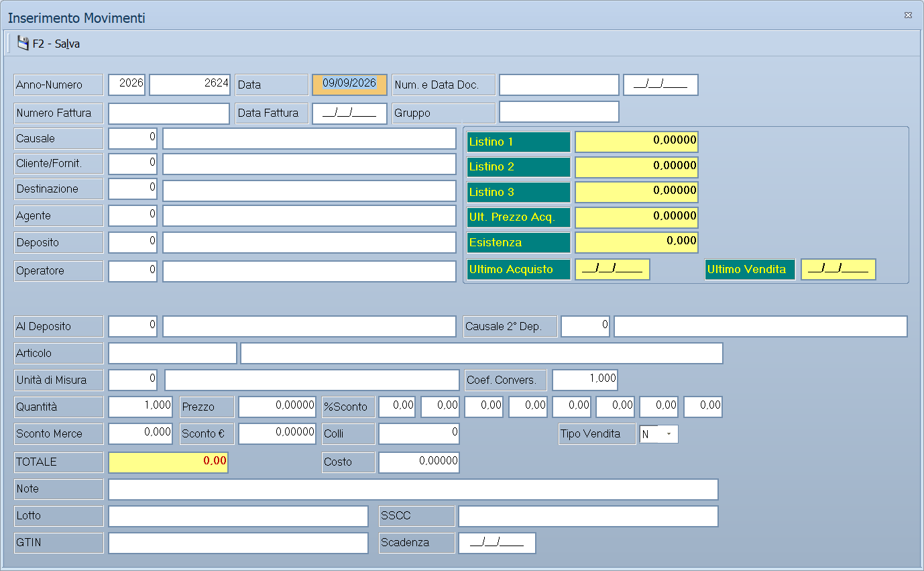924x571 pixels.
Task: Click the first %Sconto field
Action: coord(397,407)
